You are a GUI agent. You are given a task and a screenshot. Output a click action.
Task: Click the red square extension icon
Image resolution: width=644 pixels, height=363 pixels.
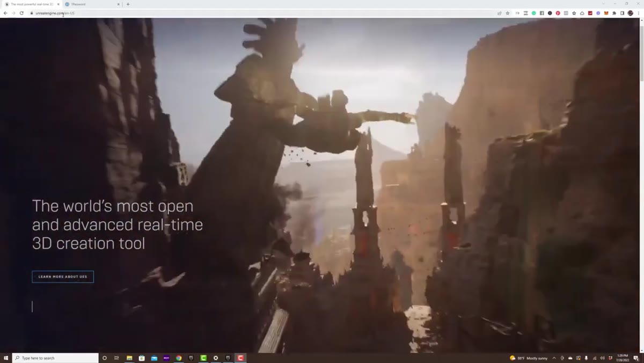[590, 13]
